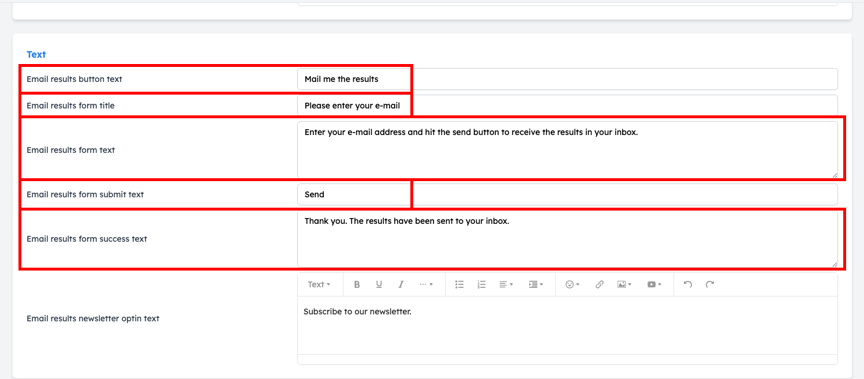Grab the resize handle of form text textarea
Screen dimensions: 864x379
coord(834,175)
